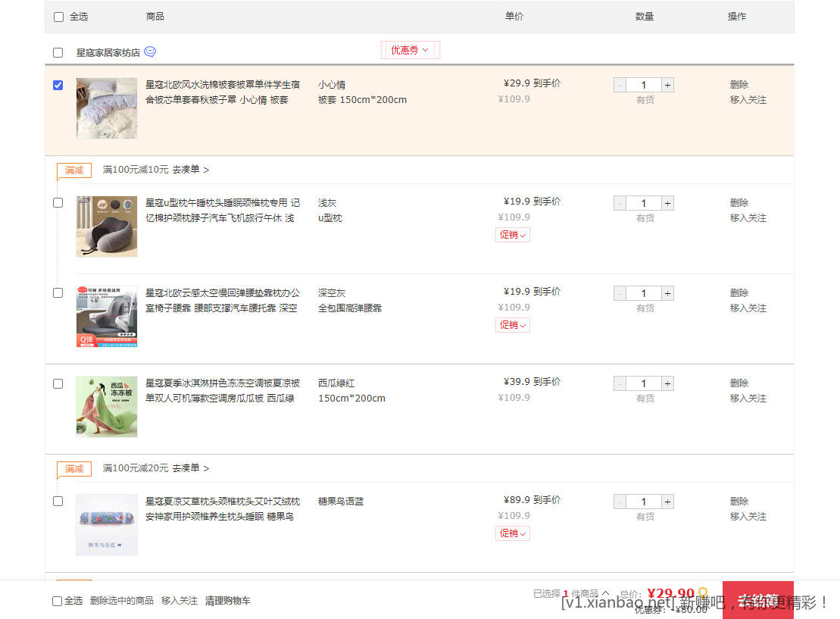
Task: Select the 西瓜绿红 summer quilt checkbox
Action: tap(58, 383)
